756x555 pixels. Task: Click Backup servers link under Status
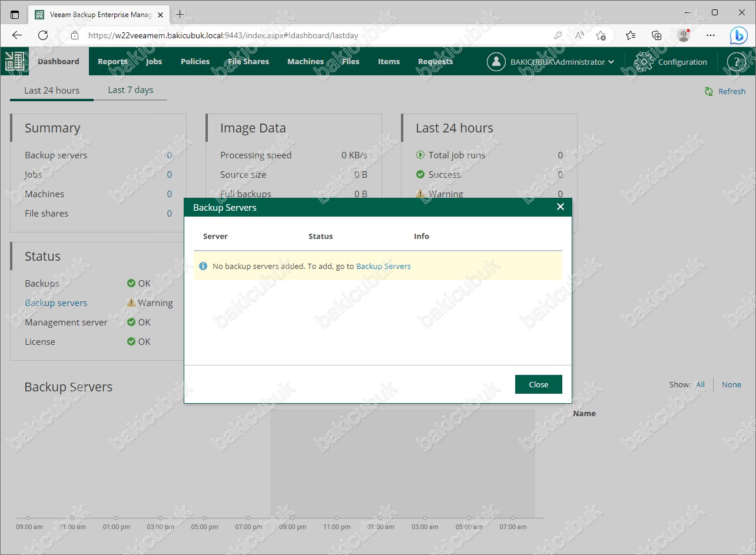click(56, 303)
